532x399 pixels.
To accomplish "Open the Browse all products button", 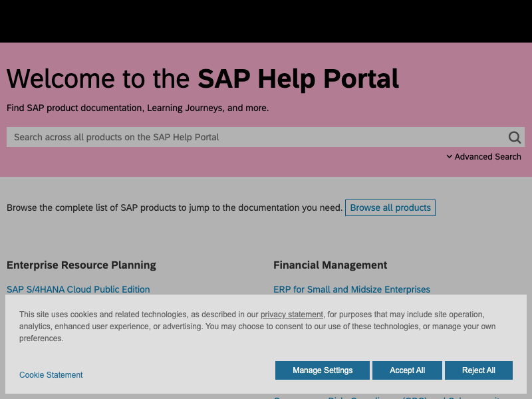I will click(390, 207).
